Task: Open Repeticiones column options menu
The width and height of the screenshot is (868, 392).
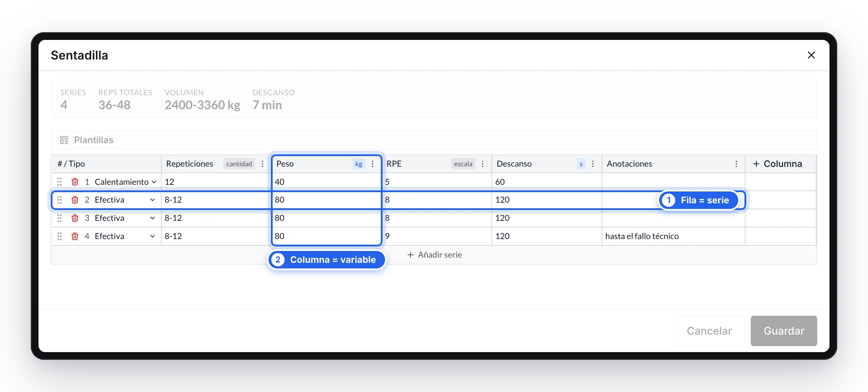Action: pyautogui.click(x=262, y=164)
